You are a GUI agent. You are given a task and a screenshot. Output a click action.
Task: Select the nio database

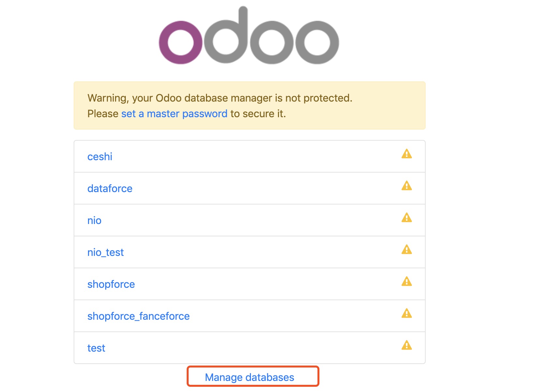click(x=95, y=220)
